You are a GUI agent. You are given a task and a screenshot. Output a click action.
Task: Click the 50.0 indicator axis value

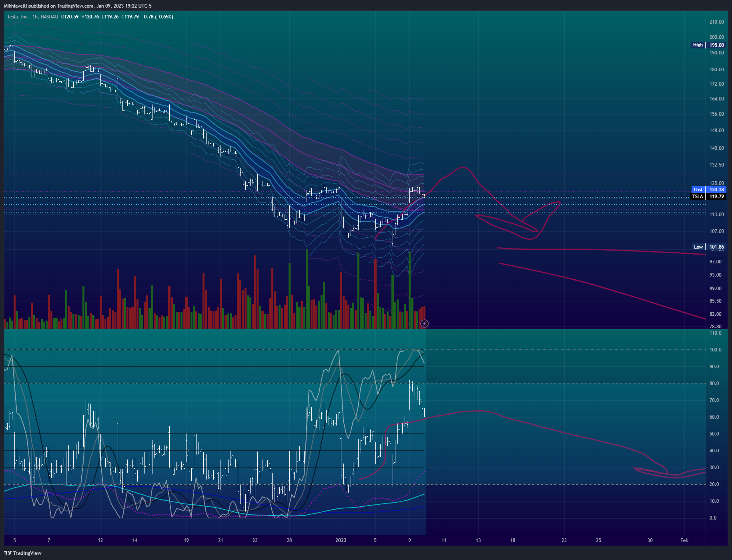coord(714,434)
